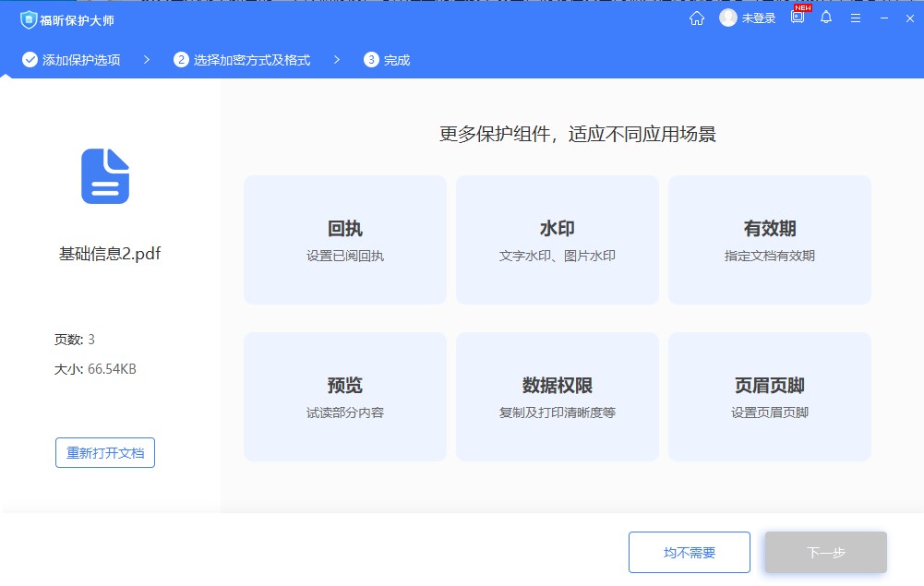Click the 重新打开文档 button
Screen dimensions: 924x586
pyautogui.click(x=105, y=453)
